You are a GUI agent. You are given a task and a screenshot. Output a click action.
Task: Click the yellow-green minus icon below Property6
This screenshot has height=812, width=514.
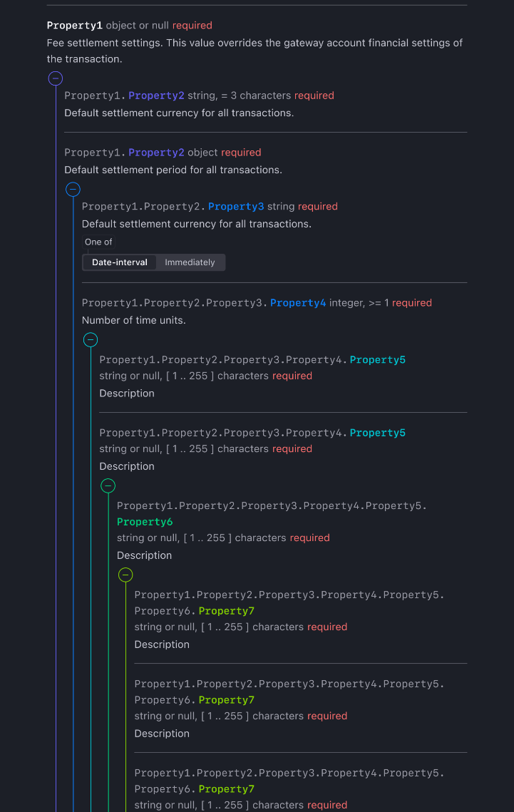pos(125,575)
